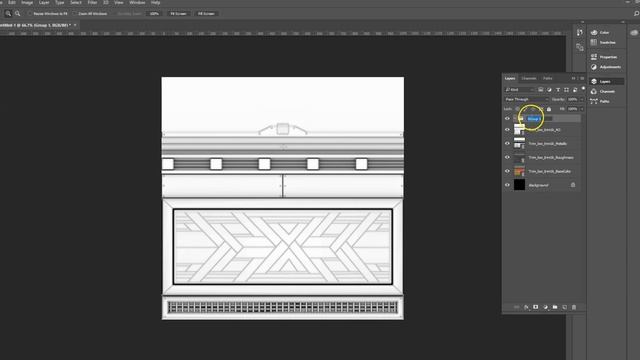This screenshot has width=640, height=360.
Task: Open the Image menu
Action: (x=27, y=2)
